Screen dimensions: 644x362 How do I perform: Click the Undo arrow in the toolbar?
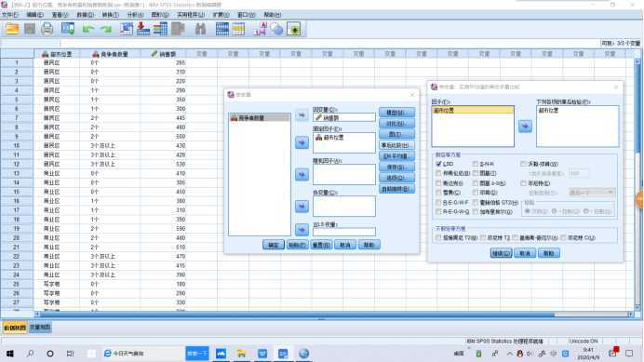coord(88,29)
